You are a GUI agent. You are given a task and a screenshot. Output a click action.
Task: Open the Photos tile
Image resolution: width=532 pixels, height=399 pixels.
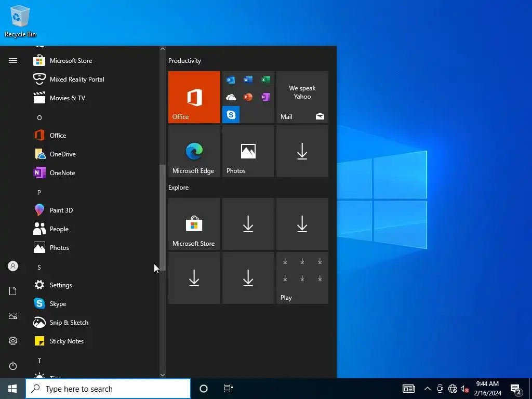coord(248,151)
